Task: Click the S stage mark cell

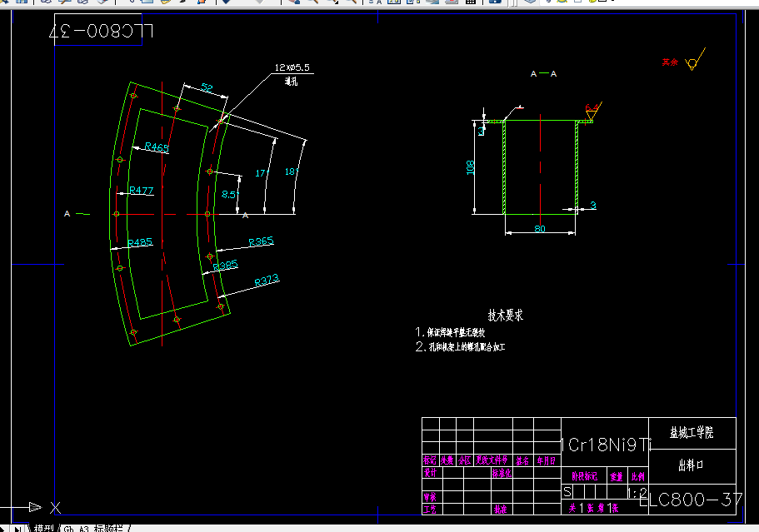Action: coord(567,492)
